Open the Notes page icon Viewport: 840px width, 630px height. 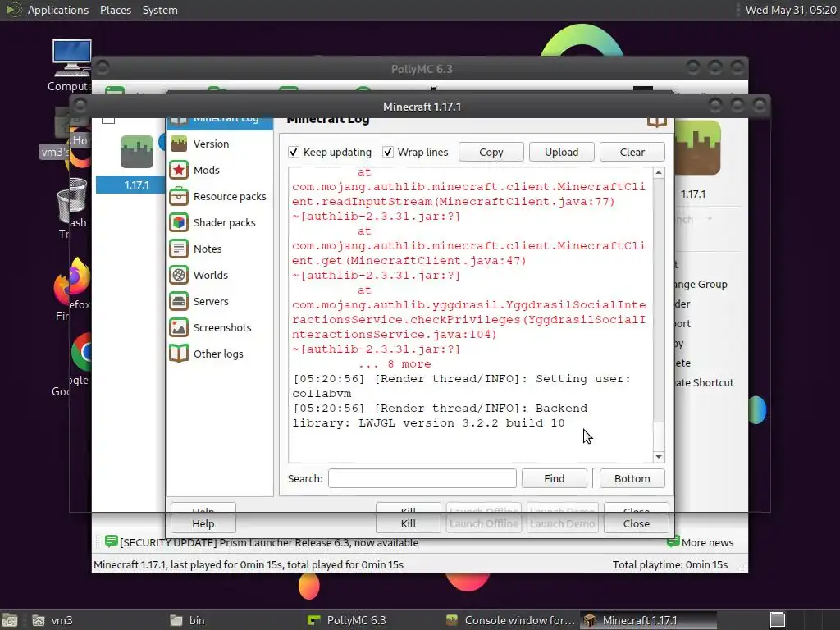coord(179,249)
